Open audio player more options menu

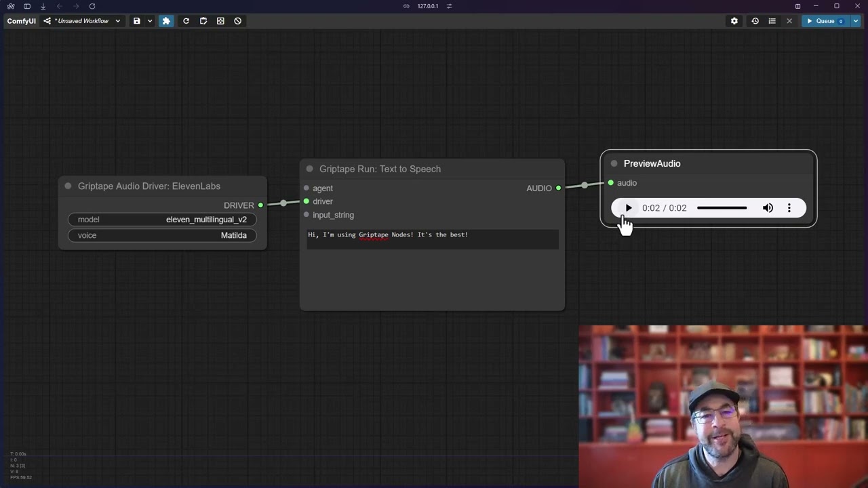[789, 208]
